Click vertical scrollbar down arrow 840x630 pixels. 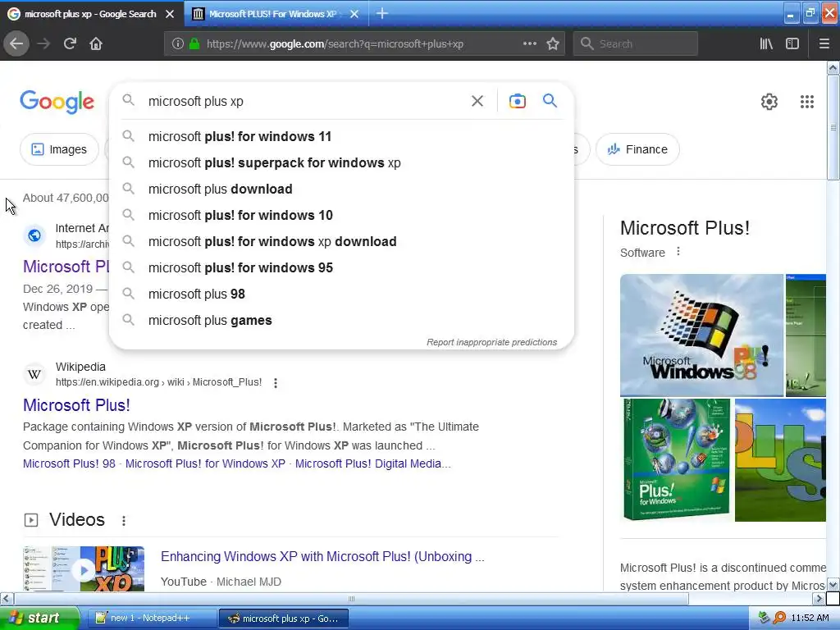tap(833, 585)
